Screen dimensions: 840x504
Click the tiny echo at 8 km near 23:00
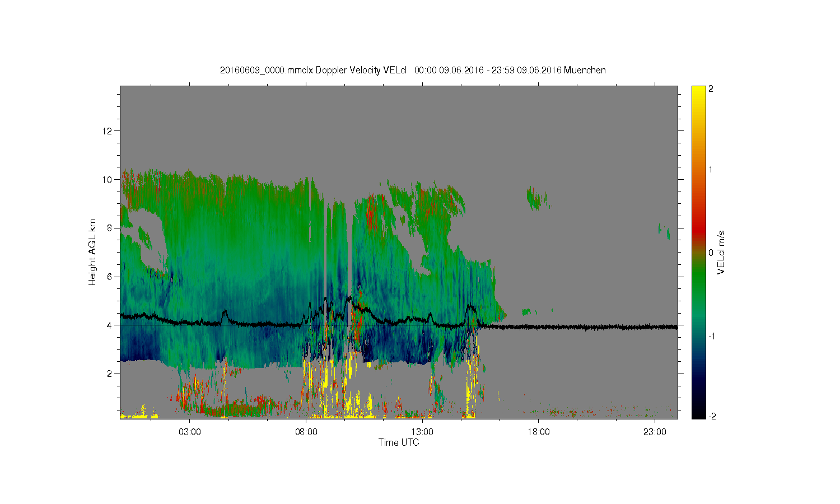(x=664, y=231)
